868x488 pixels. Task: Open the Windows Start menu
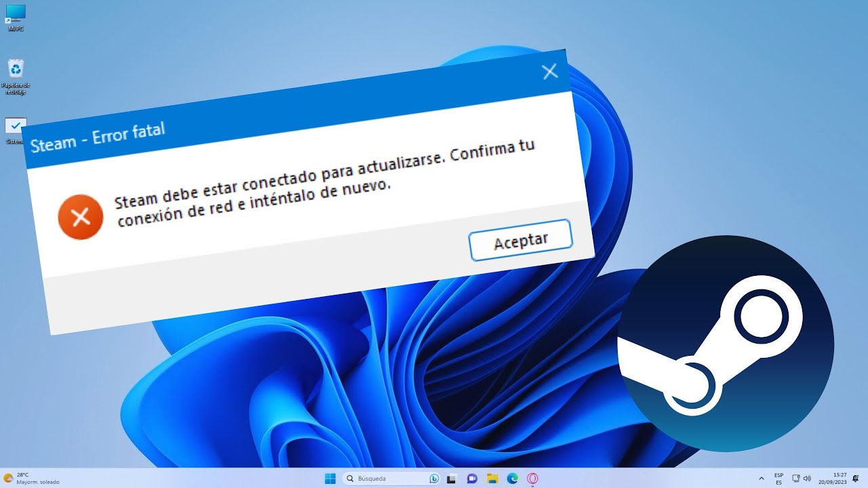point(330,479)
